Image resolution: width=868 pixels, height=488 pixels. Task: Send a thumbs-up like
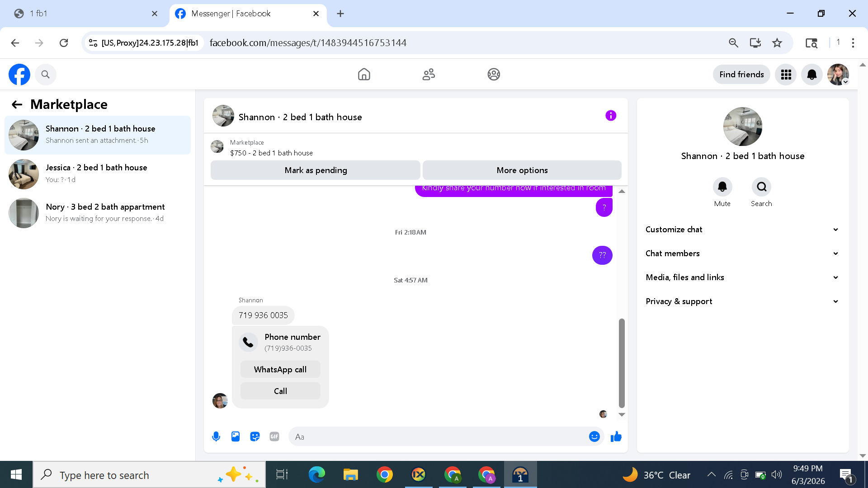616,436
